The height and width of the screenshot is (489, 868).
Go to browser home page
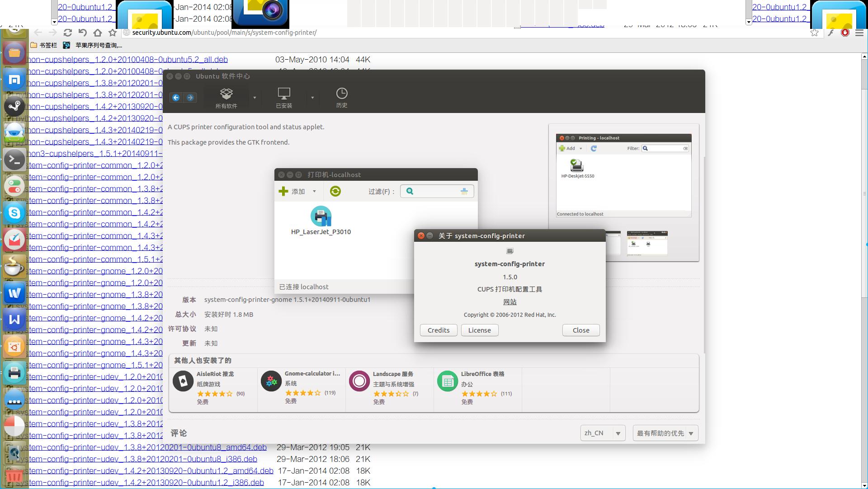click(98, 33)
